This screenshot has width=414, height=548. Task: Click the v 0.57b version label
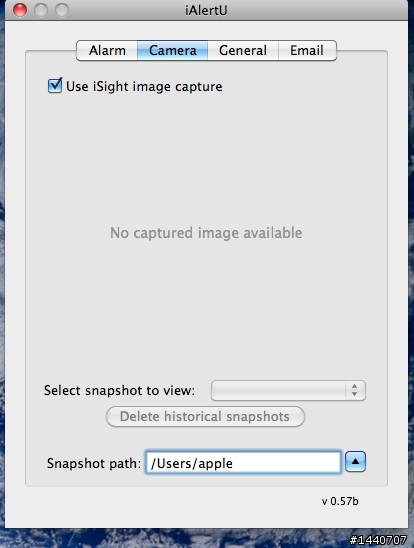340,501
